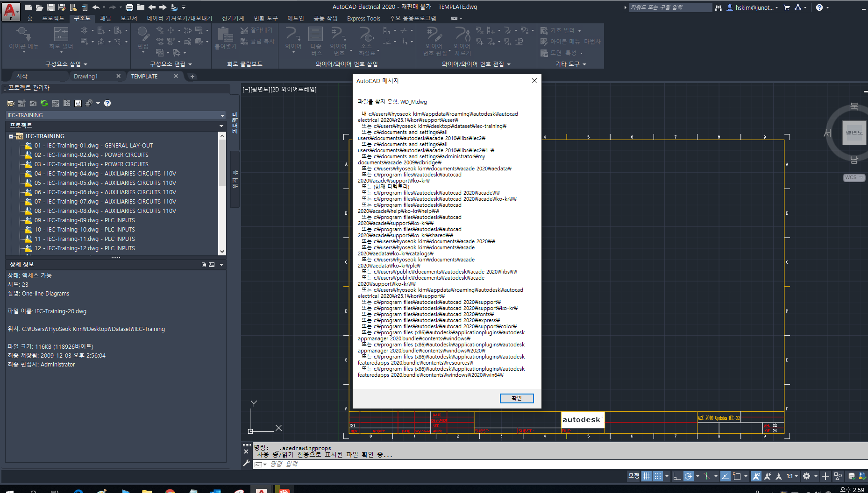Click the Next project drawing arrow
Viewport: 868px width, 493px height.
(163, 7)
